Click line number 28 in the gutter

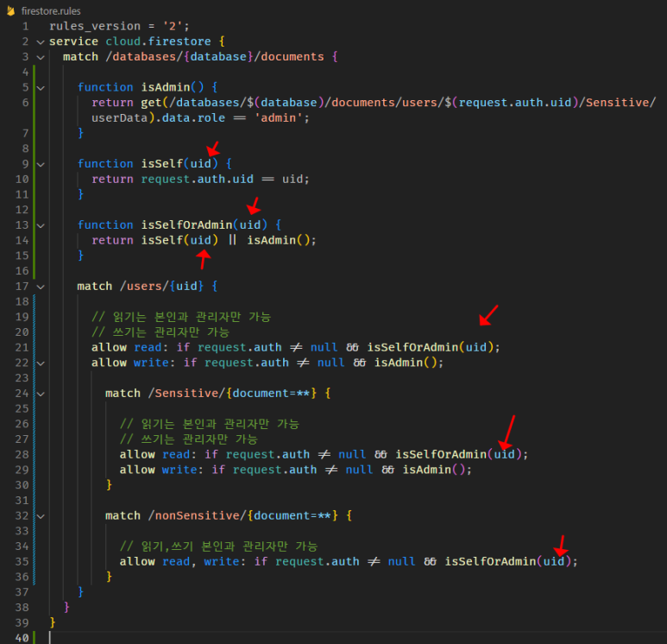tap(22, 454)
